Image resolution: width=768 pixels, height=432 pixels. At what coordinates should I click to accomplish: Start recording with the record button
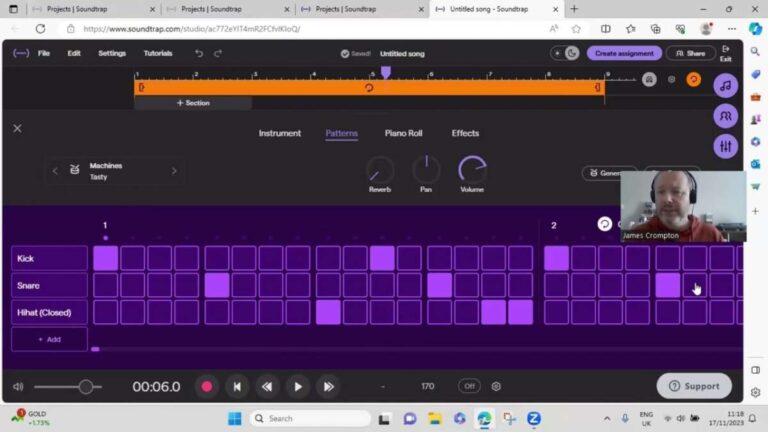click(207, 386)
